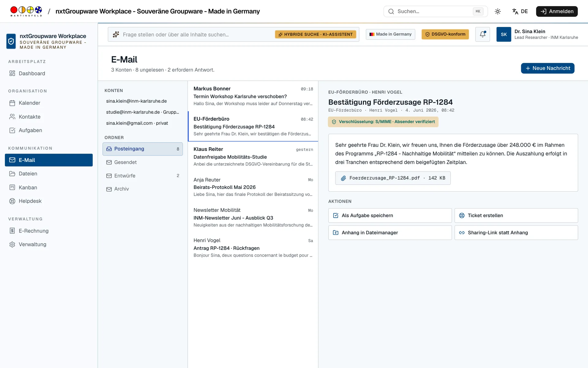The width and height of the screenshot is (588, 368).
Task: Click the envelope icon next to Entwürfe
Action: click(x=109, y=176)
